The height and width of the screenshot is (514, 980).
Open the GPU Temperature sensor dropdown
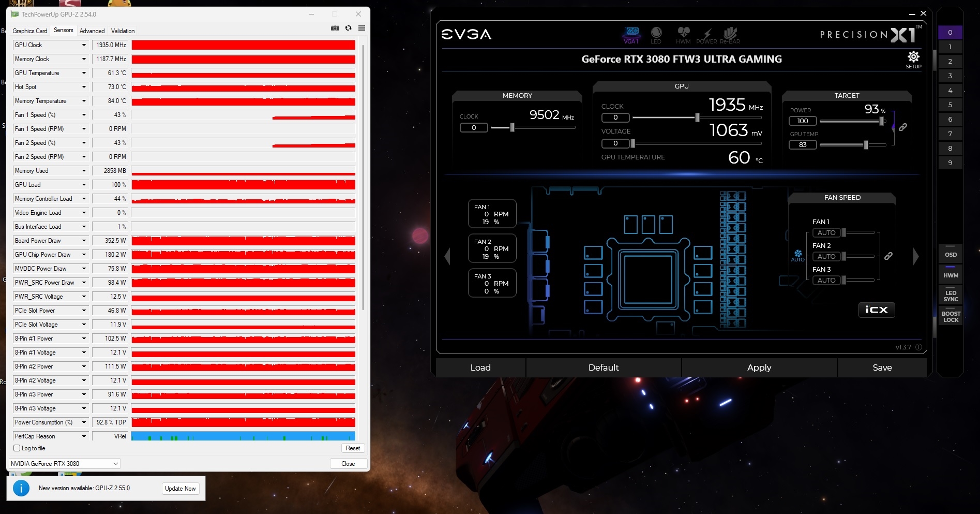pyautogui.click(x=84, y=73)
